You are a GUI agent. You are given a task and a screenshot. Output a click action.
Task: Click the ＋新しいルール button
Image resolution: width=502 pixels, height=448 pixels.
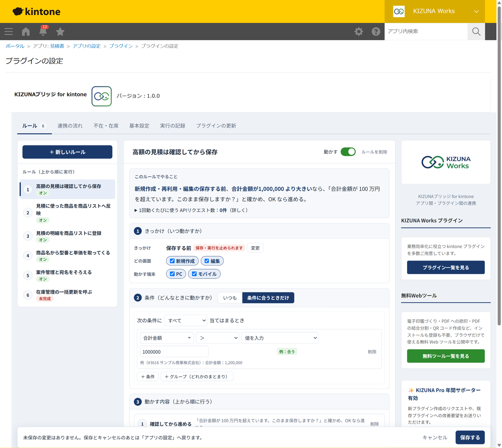(x=67, y=152)
